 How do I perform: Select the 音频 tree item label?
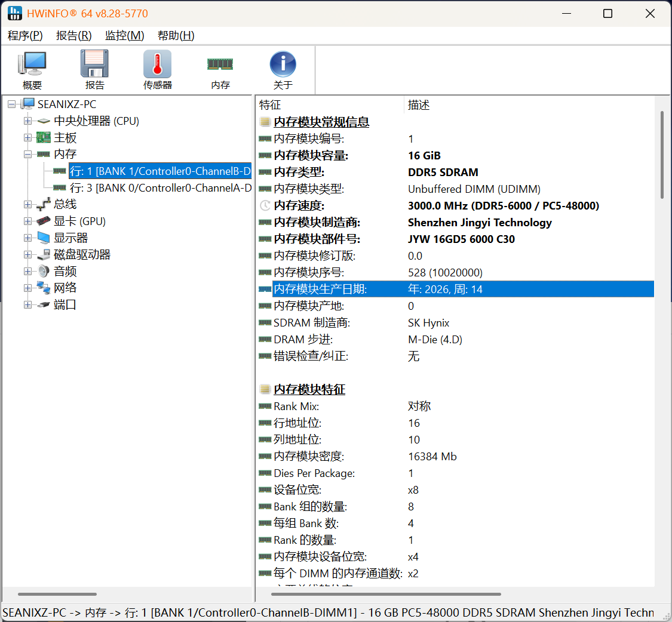65,271
